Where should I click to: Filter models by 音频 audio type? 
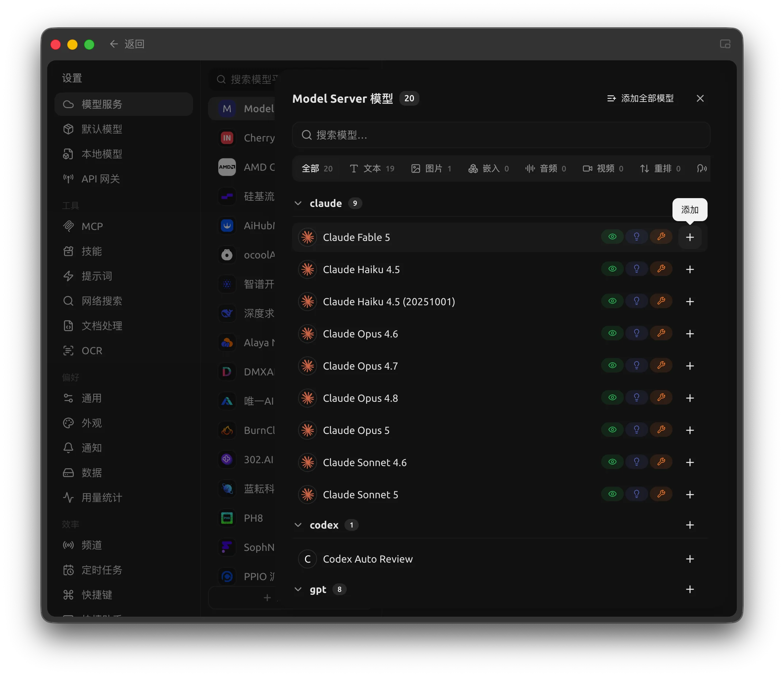(546, 169)
